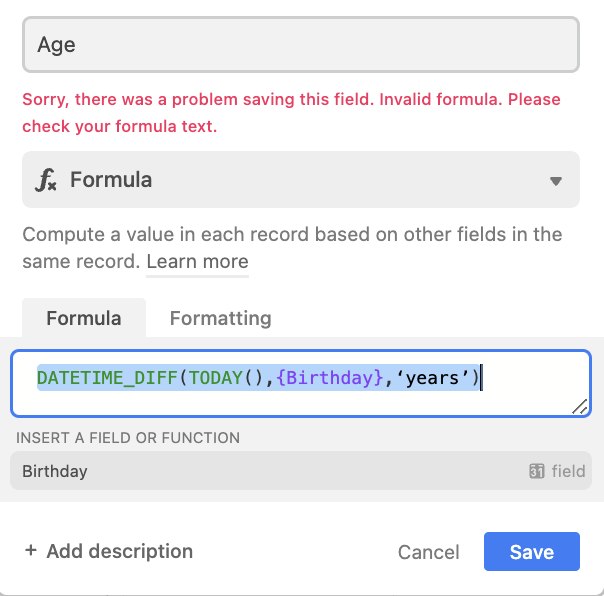This screenshot has height=596, width=604.
Task: Place cursor on 'years' in formula
Action: coord(432,378)
